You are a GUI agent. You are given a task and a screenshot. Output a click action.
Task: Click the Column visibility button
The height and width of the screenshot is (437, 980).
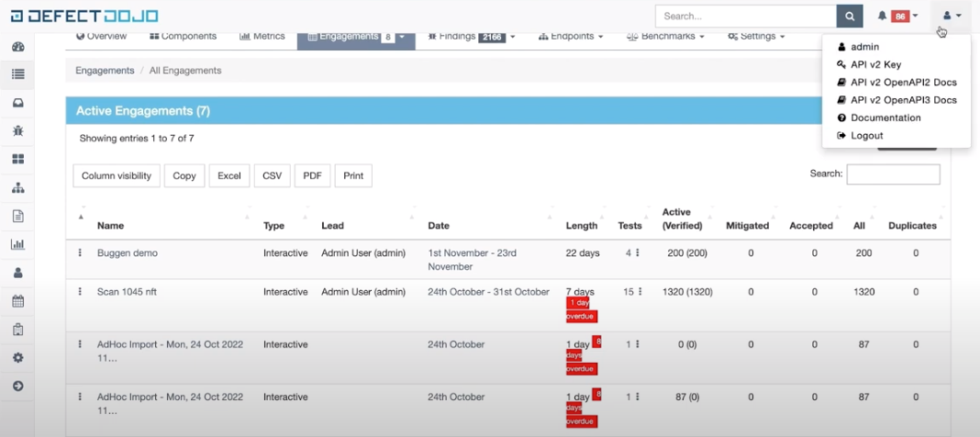tap(117, 175)
